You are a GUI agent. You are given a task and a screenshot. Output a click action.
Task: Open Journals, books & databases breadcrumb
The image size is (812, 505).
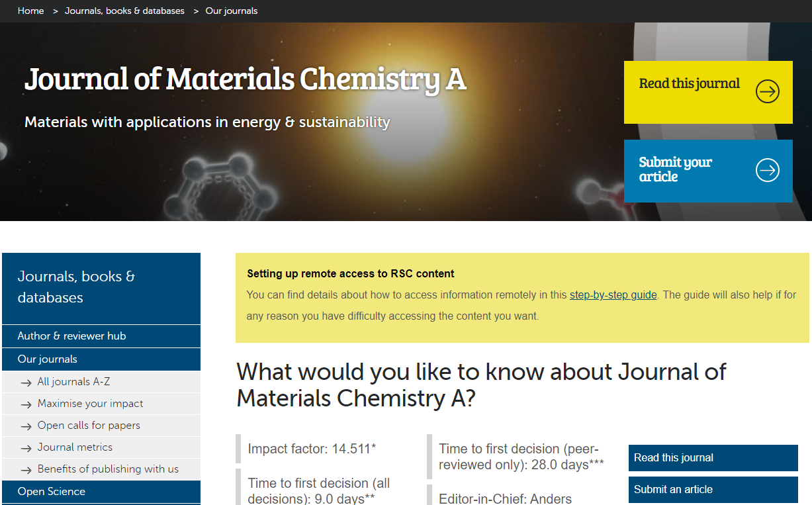click(x=124, y=11)
